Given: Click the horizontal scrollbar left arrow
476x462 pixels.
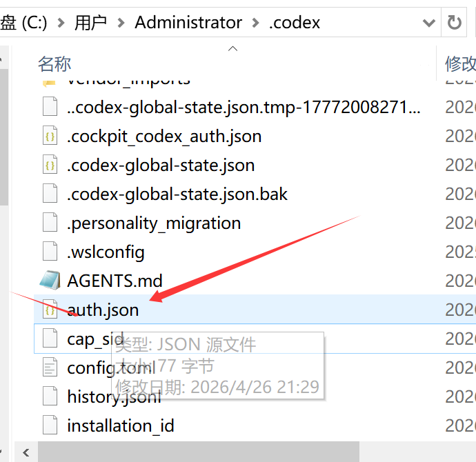Looking at the screenshot, I should (26, 452).
